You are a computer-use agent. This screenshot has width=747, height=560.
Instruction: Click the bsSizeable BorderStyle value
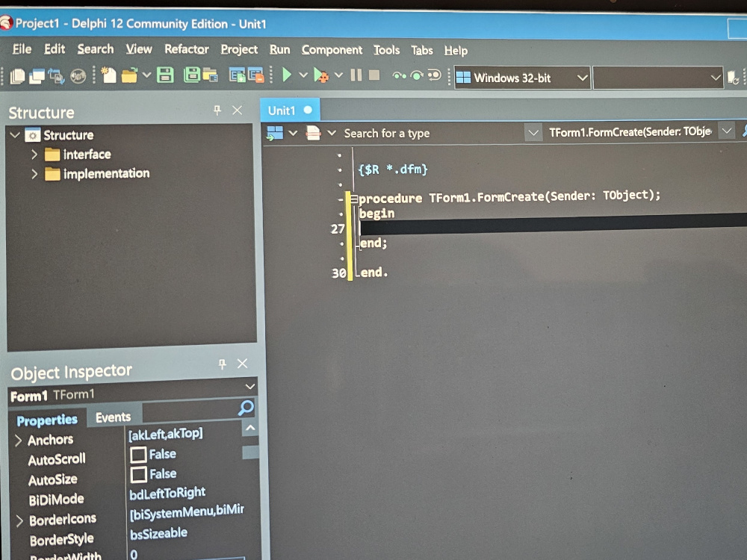[x=158, y=533]
